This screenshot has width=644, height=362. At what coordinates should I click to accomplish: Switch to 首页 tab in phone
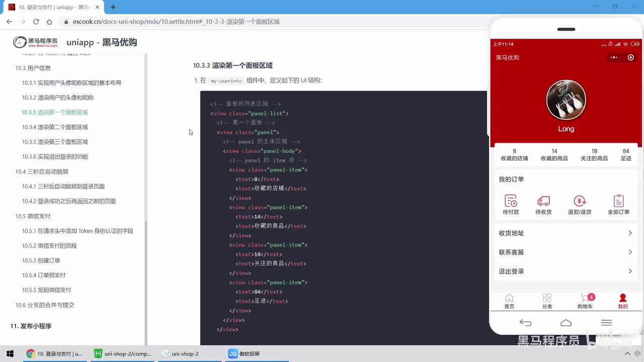pyautogui.click(x=509, y=301)
